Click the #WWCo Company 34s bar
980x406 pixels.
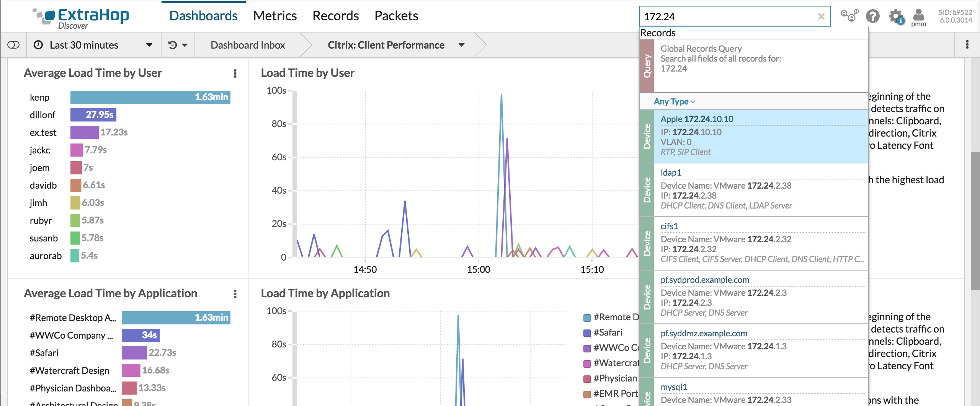point(140,335)
